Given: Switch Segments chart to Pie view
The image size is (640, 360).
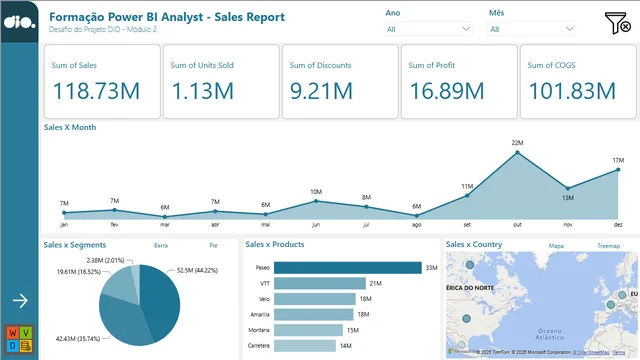Looking at the screenshot, I should point(213,245).
